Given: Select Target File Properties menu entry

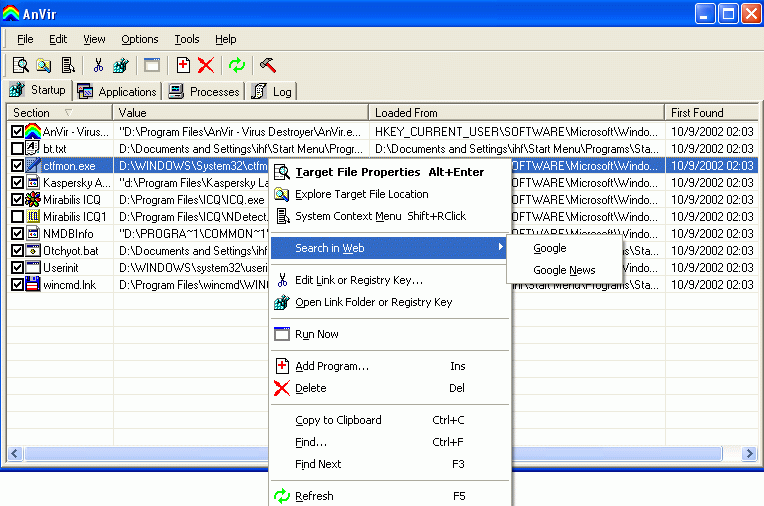Looking at the screenshot, I should tap(389, 172).
